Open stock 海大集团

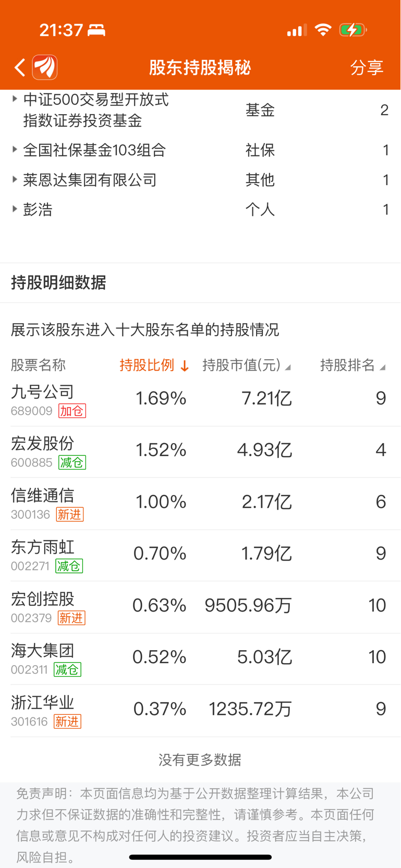point(42,650)
